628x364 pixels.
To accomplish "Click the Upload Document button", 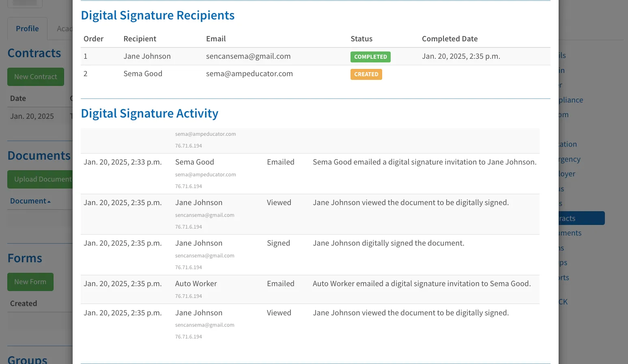I will pos(40,179).
